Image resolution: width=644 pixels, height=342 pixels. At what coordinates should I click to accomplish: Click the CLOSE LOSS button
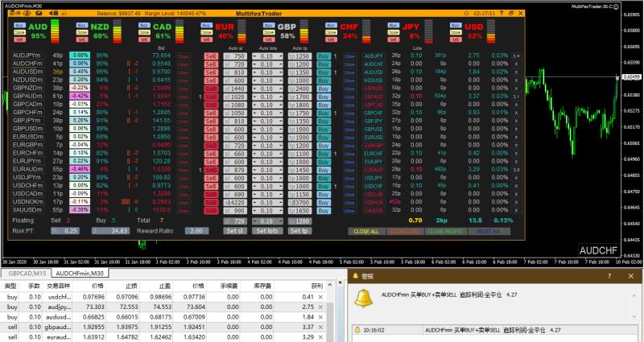point(405,232)
